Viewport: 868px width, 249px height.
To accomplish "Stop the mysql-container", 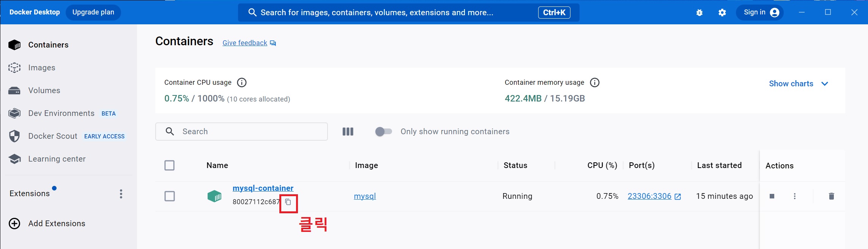I will [x=772, y=196].
